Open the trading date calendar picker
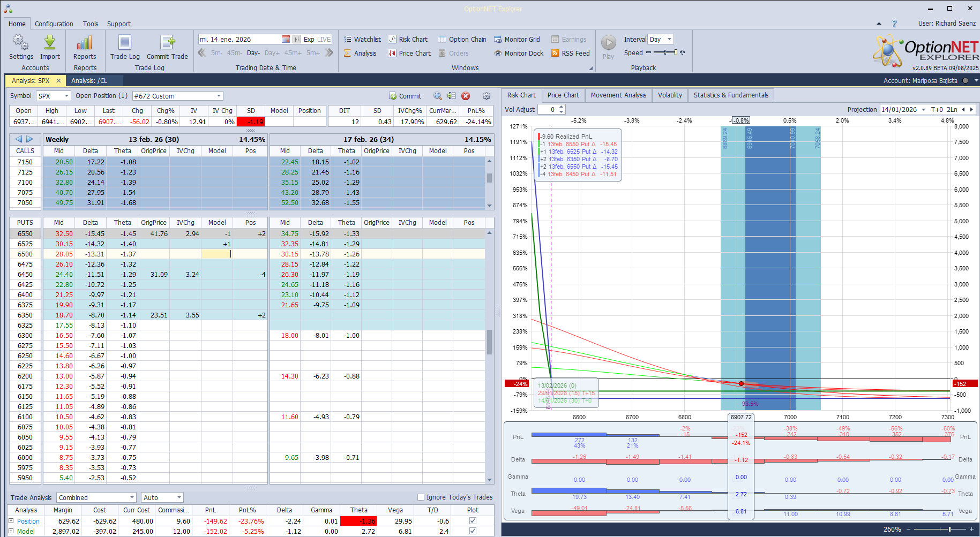The image size is (980, 537). pyautogui.click(x=286, y=39)
